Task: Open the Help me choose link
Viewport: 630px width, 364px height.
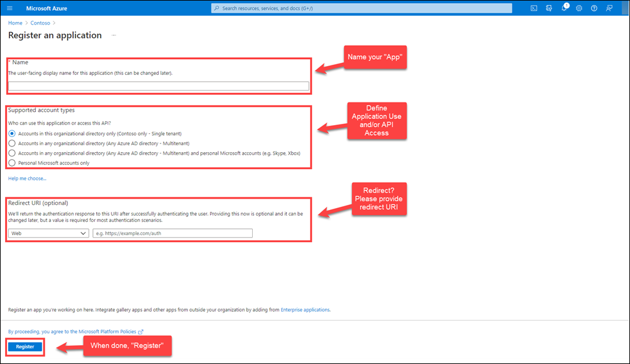Action: pyautogui.click(x=26, y=178)
